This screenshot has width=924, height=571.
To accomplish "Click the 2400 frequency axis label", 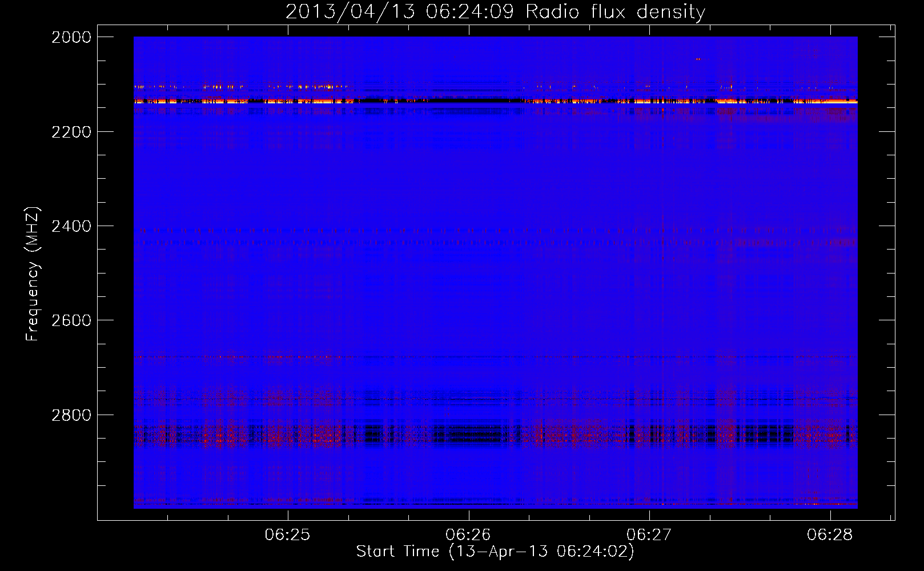I will point(71,226).
